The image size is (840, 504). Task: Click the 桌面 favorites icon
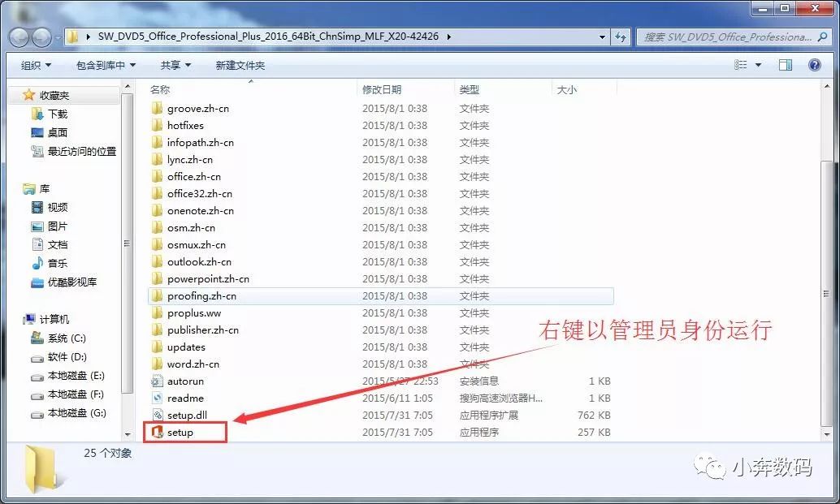tap(37, 132)
